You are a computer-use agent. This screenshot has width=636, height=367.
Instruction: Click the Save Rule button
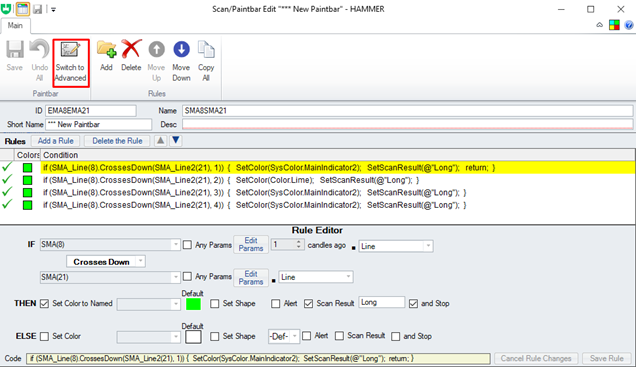click(x=607, y=358)
